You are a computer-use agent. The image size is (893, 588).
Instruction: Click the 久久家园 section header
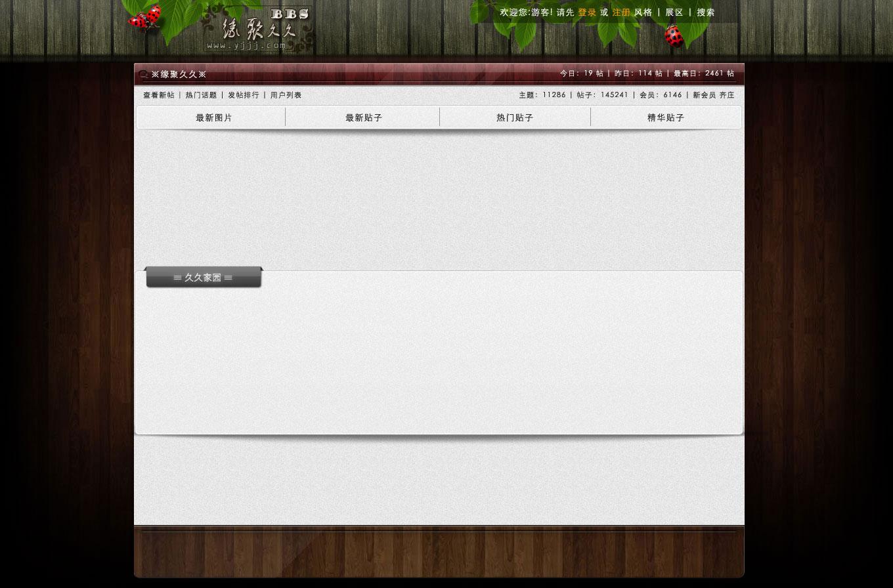[203, 278]
